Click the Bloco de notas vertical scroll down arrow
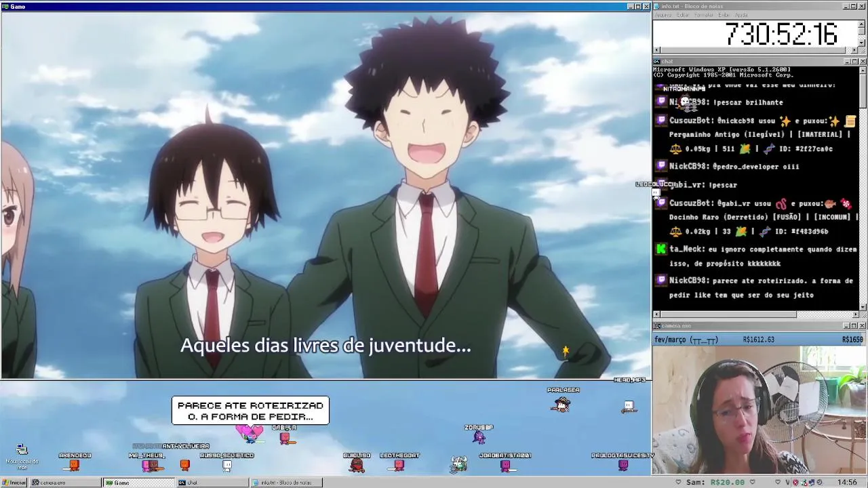Screen dimensions: 868x488 tap(863, 43)
